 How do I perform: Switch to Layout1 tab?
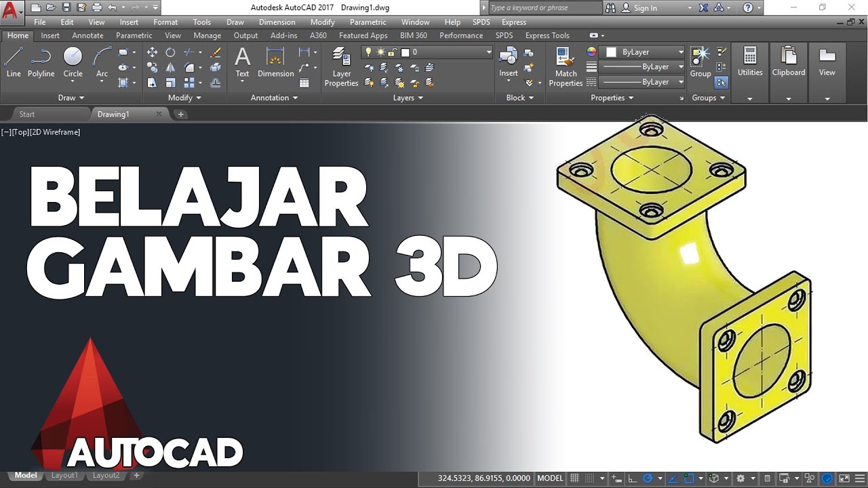pyautogui.click(x=64, y=476)
